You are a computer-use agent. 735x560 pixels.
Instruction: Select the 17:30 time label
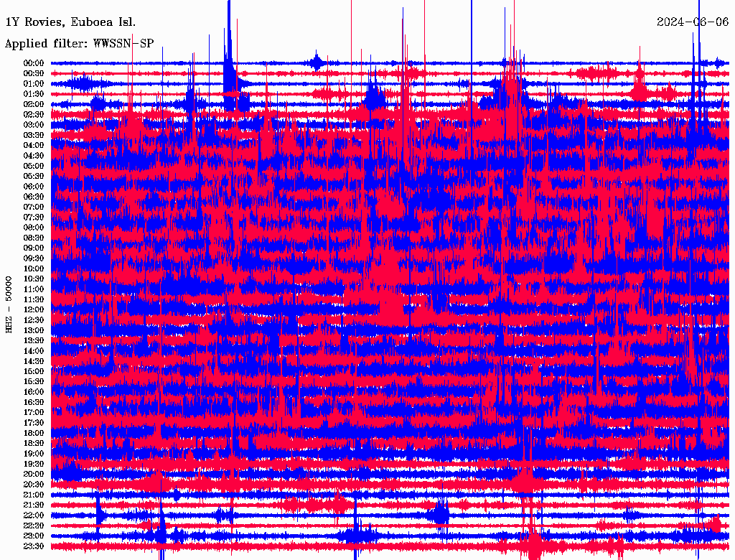click(34, 423)
